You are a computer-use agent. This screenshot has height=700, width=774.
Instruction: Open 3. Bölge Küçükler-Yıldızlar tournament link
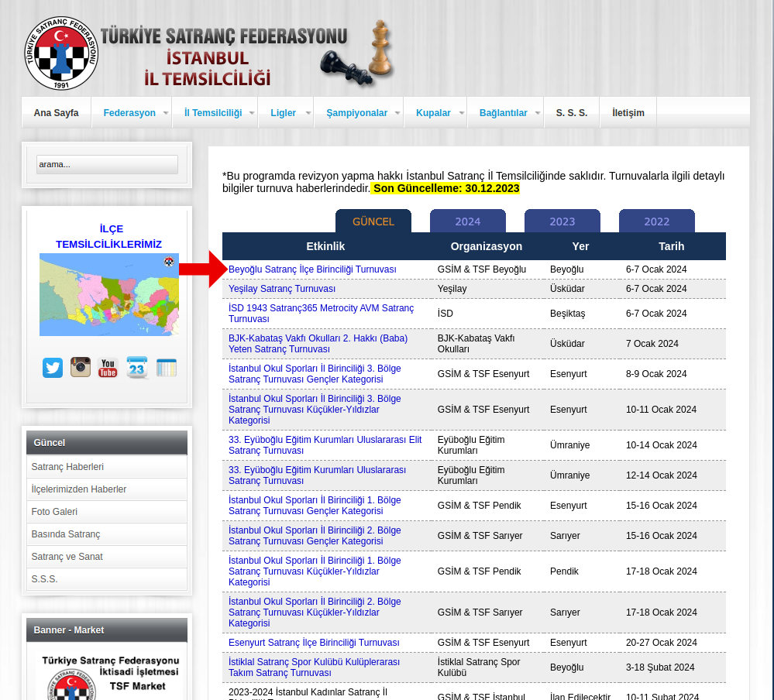[315, 409]
